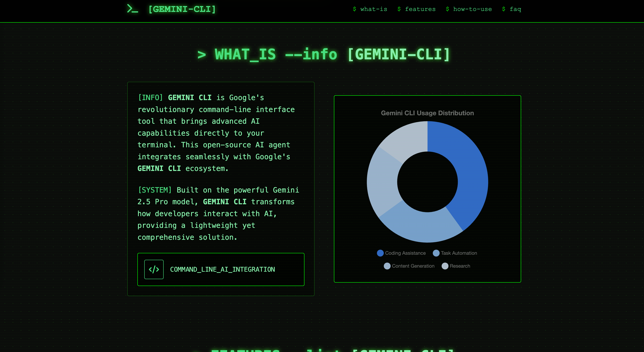Navigate to how-to-use section
The width and height of the screenshot is (644, 352).
[469, 9]
